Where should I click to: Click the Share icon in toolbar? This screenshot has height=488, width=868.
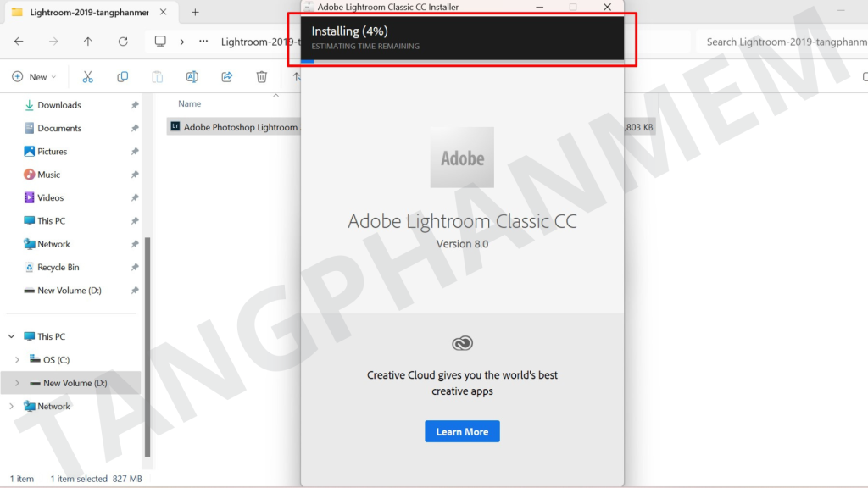(227, 77)
